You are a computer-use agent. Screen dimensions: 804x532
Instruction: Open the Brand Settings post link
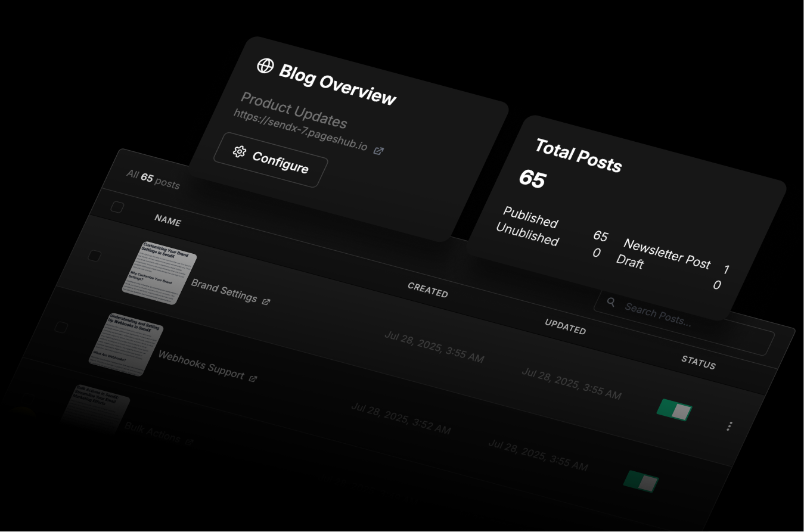pyautogui.click(x=224, y=290)
